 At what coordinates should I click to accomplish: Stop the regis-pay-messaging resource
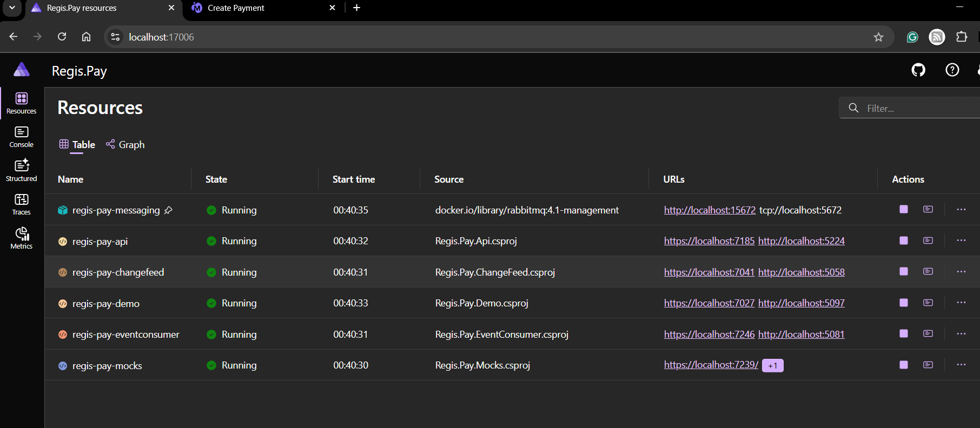click(x=904, y=209)
